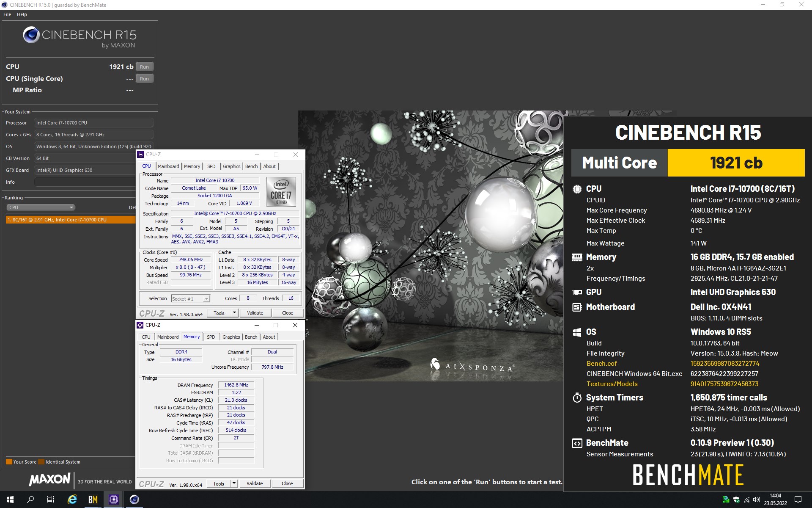
Task: Open Socket #1 selection dropdown
Action: (x=190, y=298)
